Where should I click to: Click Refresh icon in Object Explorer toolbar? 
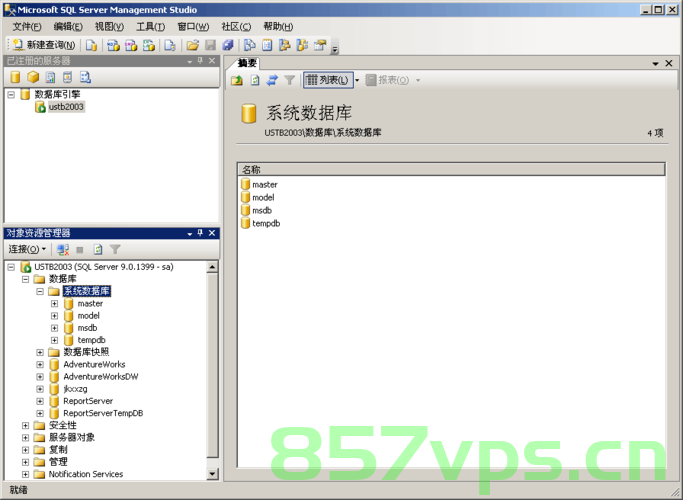(x=98, y=249)
